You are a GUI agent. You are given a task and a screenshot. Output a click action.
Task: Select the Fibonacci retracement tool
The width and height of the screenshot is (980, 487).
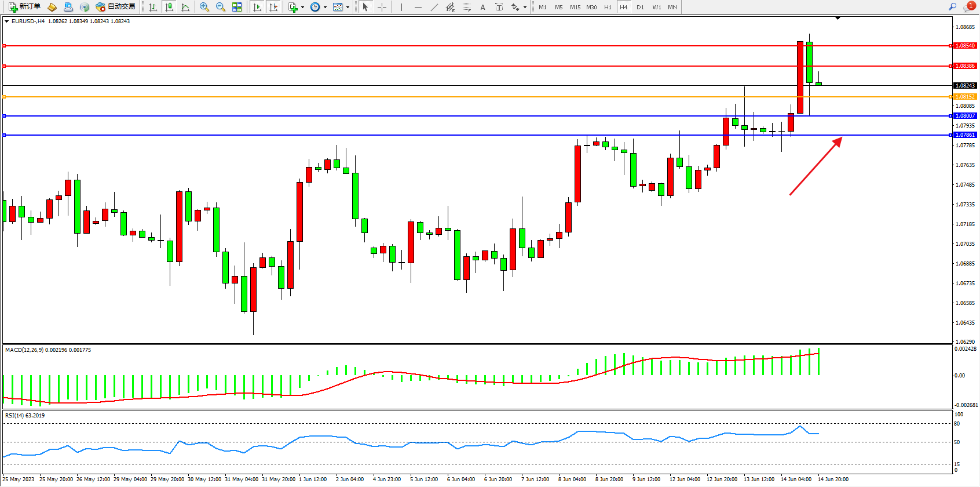coord(467,7)
